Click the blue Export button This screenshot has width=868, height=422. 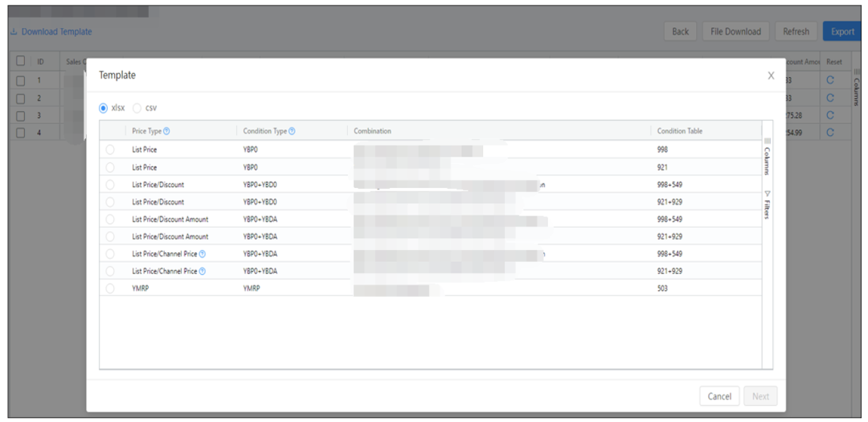click(x=842, y=31)
